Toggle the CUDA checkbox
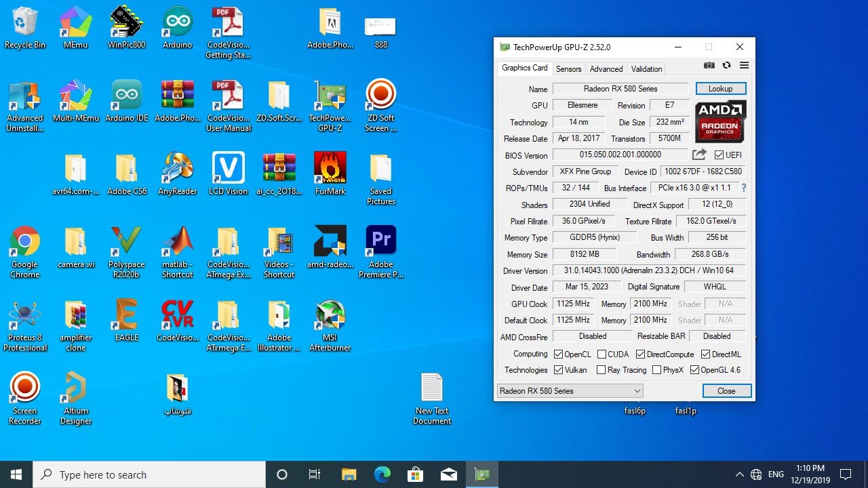This screenshot has width=868, height=488. [x=601, y=354]
